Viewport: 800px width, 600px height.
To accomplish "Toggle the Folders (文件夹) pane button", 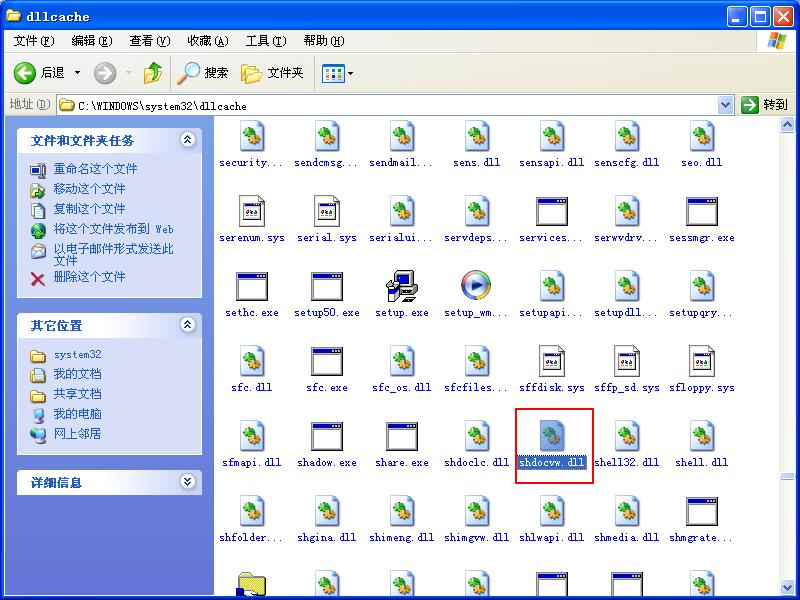I will [272, 73].
